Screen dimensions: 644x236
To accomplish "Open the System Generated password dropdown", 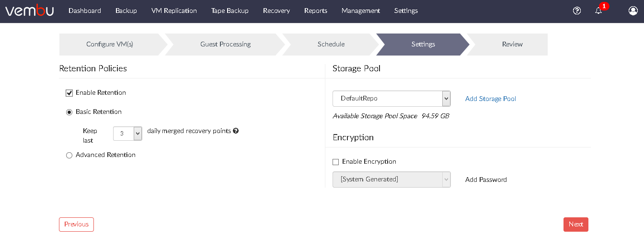I will [x=391, y=180].
